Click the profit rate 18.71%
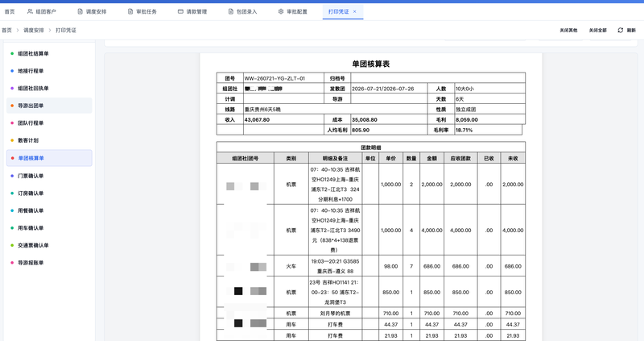This screenshot has height=341, width=644. pyautogui.click(x=464, y=130)
